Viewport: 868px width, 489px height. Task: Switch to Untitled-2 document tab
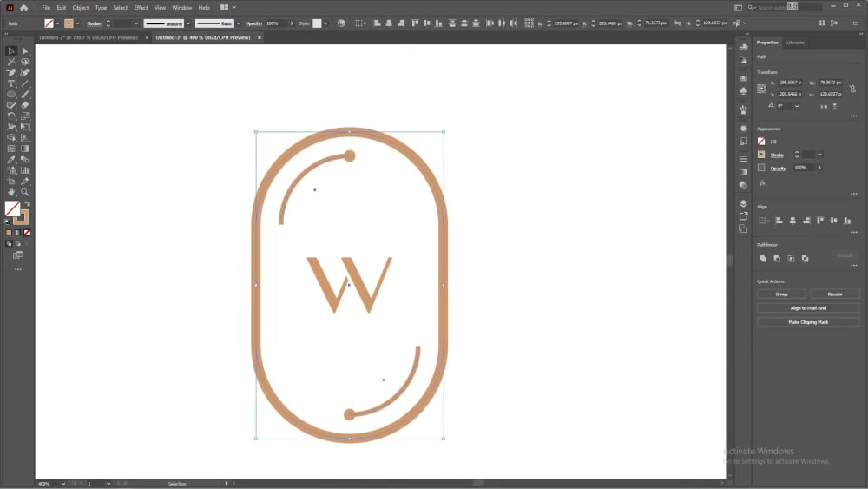(x=89, y=37)
